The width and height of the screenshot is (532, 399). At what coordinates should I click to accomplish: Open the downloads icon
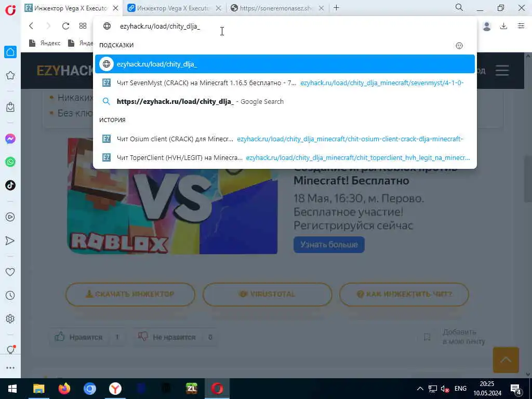(504, 26)
